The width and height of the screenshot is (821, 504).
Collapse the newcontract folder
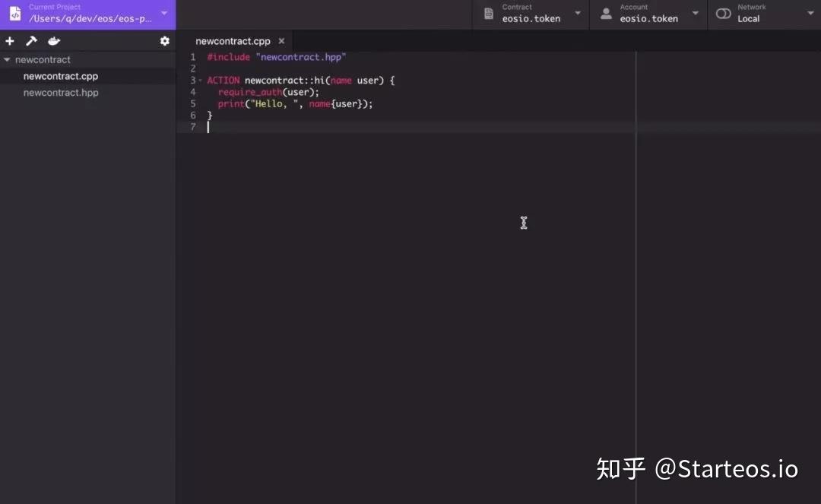(8, 59)
